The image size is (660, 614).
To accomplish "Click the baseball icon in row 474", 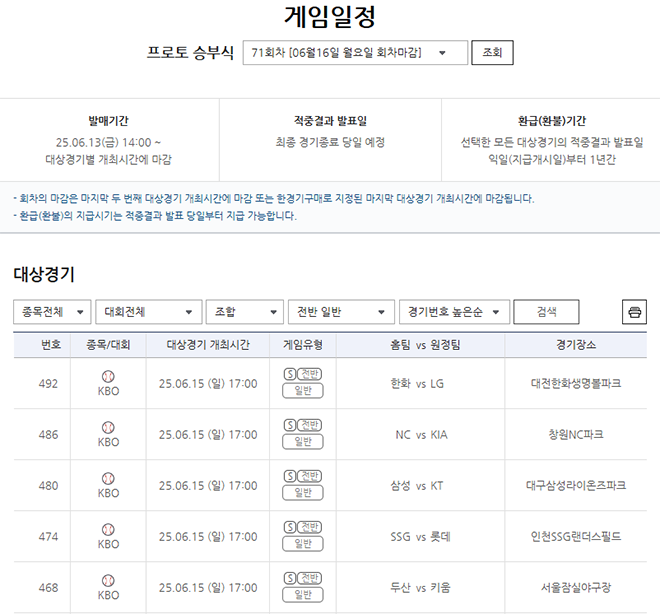I will tap(108, 529).
